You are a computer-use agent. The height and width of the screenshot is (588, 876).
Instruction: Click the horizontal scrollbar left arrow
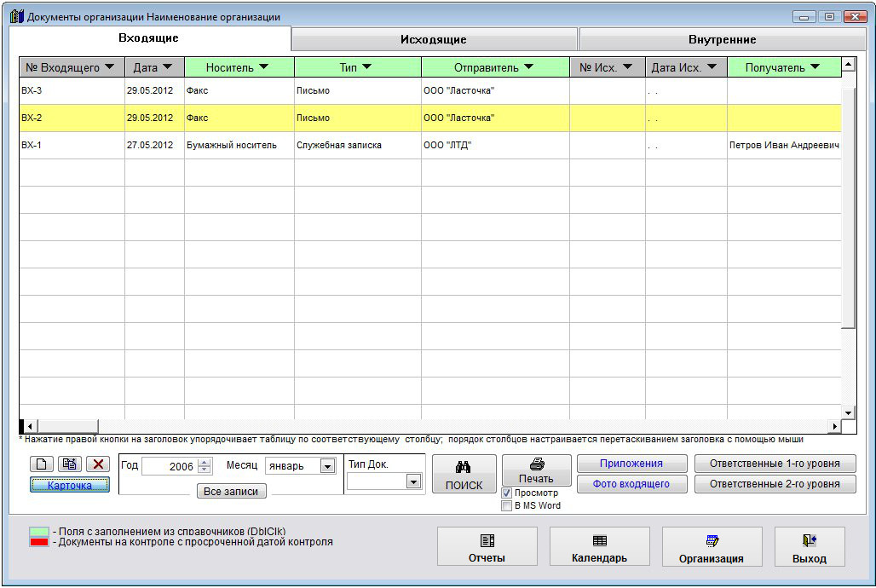30,426
